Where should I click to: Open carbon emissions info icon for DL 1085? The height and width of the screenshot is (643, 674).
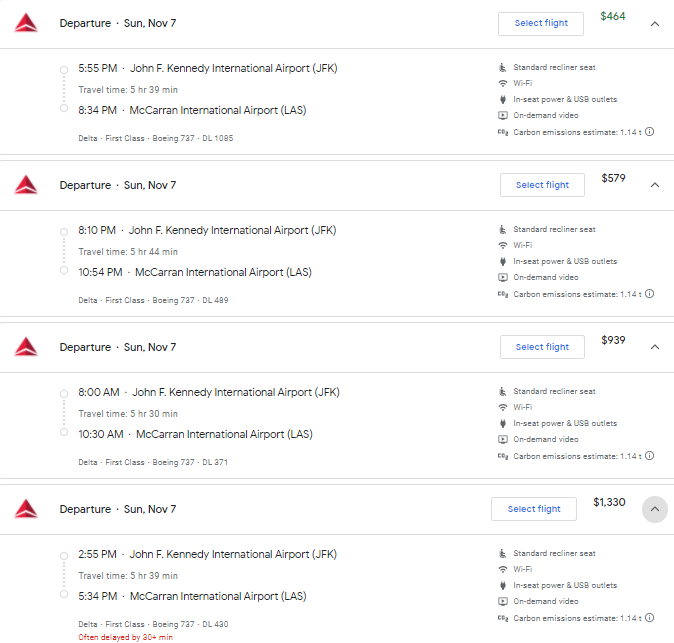tap(649, 132)
